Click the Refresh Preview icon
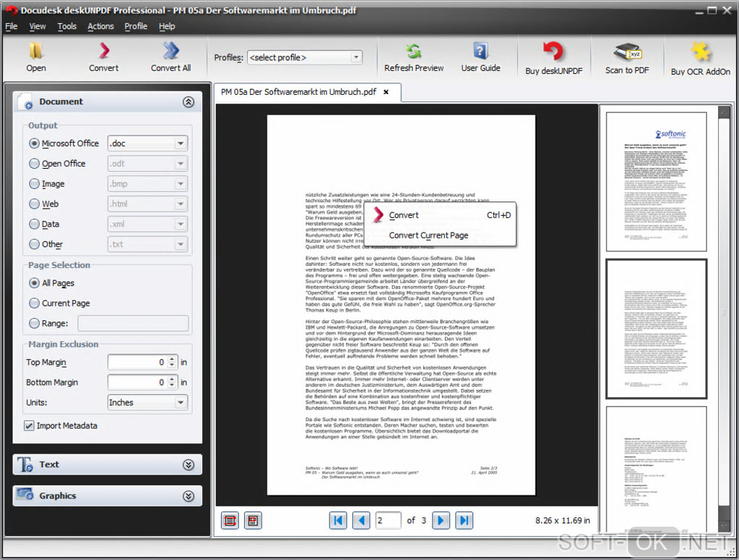This screenshot has height=560, width=739. [x=413, y=51]
